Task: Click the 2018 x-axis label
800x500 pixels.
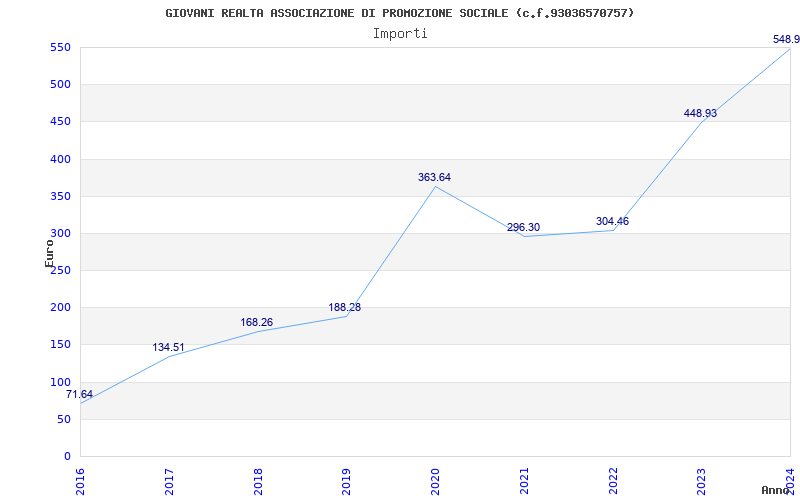Action: pos(258,481)
